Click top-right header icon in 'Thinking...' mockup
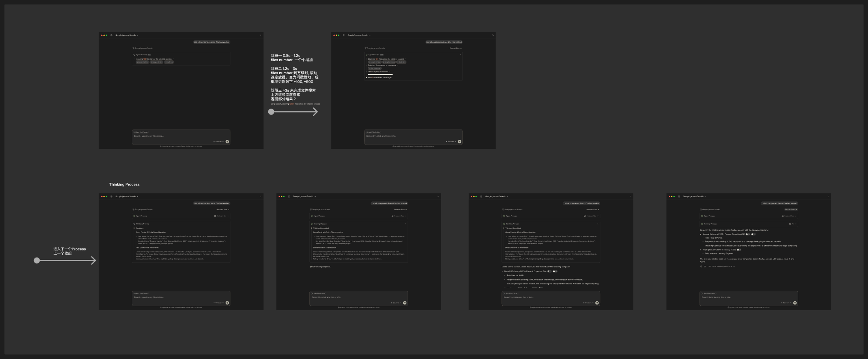The width and height of the screenshot is (868, 359). 260,196
